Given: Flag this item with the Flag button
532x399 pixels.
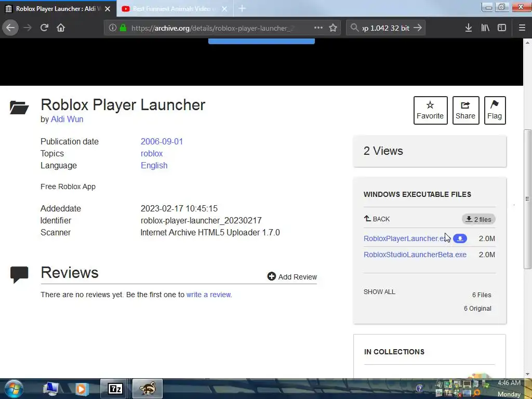Looking at the screenshot, I should point(495,110).
